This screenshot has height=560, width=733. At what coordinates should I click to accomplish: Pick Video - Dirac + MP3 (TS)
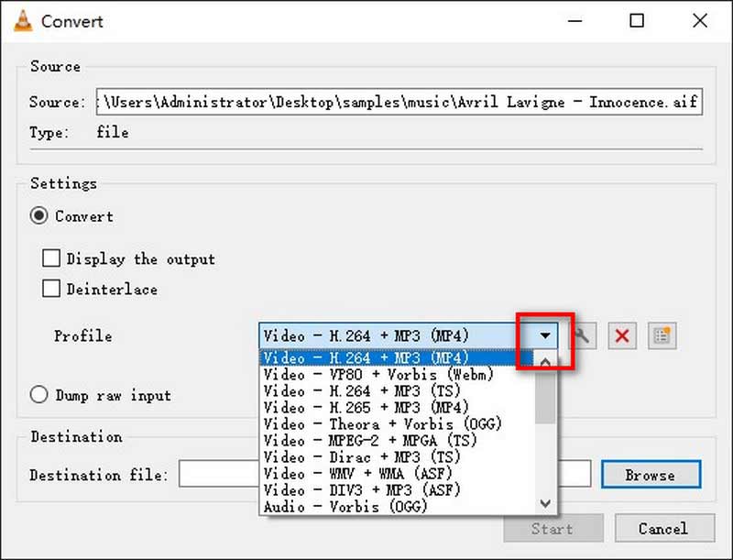tap(397, 456)
